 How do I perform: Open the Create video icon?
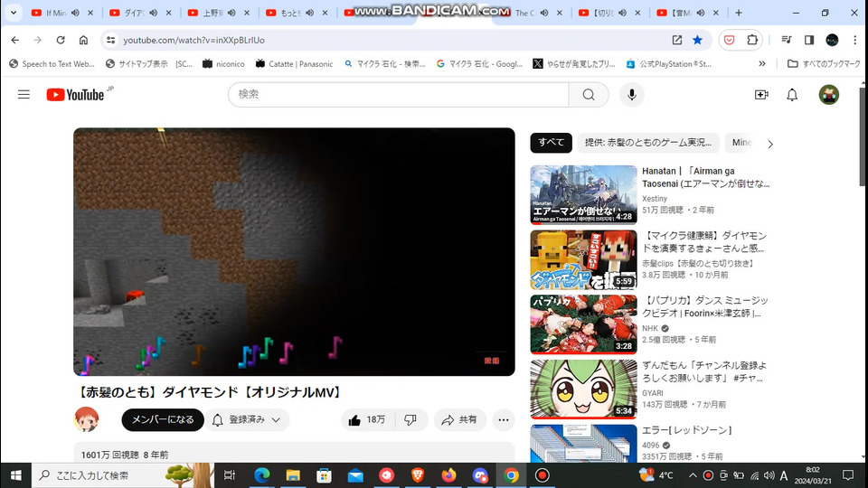(x=761, y=95)
